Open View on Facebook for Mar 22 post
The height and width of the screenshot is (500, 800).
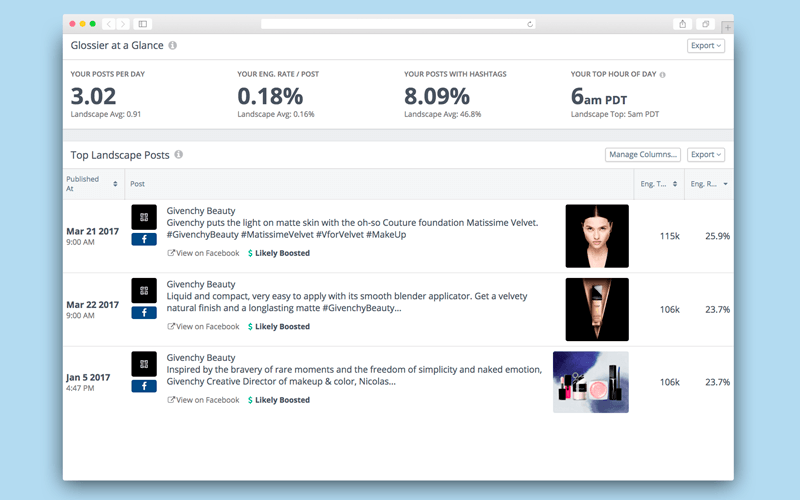(203, 327)
